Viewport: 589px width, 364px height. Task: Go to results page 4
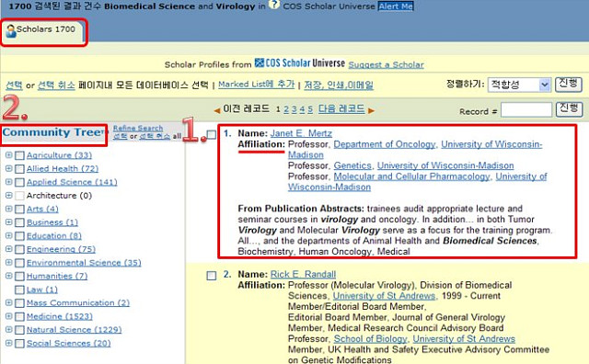[302, 109]
